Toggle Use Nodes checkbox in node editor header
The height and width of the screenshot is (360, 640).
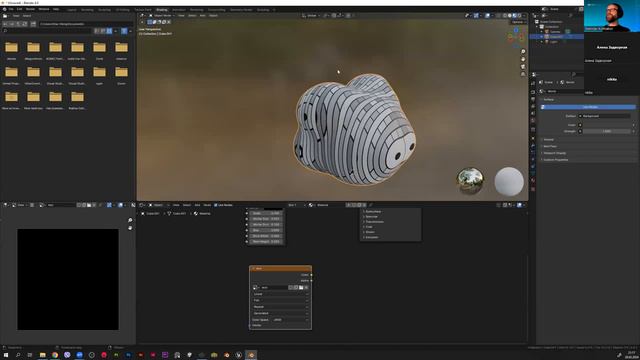click(216, 205)
